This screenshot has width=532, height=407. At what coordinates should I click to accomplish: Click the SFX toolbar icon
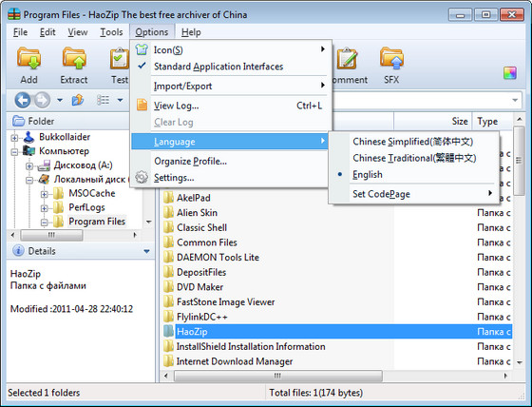coord(391,58)
